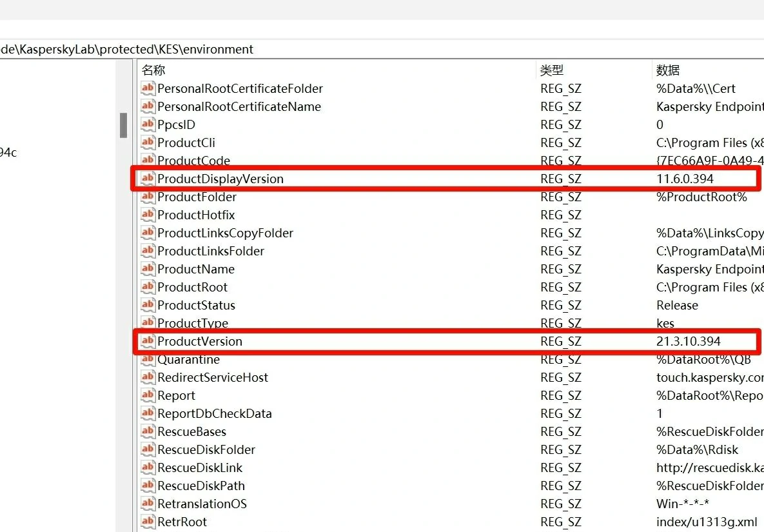The height and width of the screenshot is (532, 764).
Task: Click the string icon beside ProductDisplayVersion
Action: tap(148, 179)
